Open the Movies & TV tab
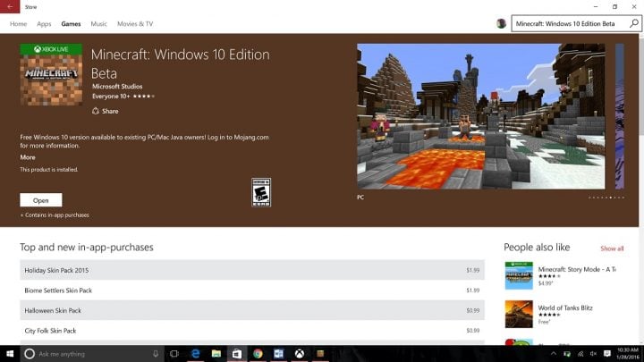This screenshot has height=362, width=644. (136, 23)
